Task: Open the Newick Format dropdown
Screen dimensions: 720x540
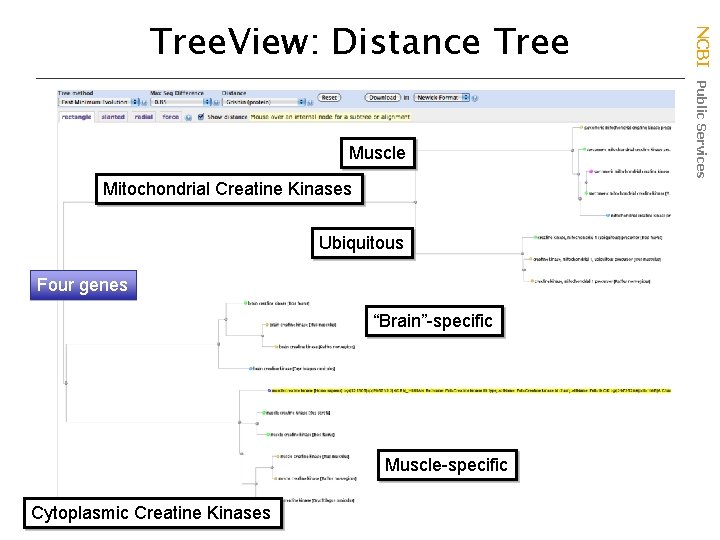Action: coord(441,97)
